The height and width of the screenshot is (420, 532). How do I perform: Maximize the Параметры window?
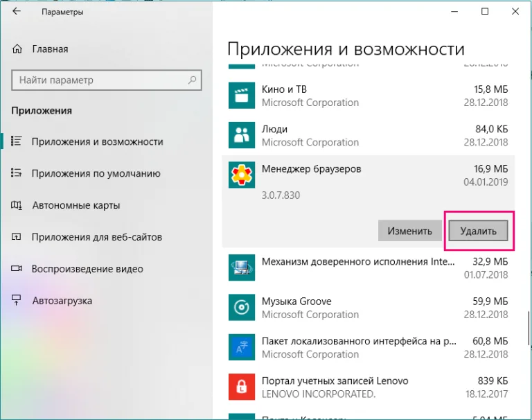pos(485,12)
